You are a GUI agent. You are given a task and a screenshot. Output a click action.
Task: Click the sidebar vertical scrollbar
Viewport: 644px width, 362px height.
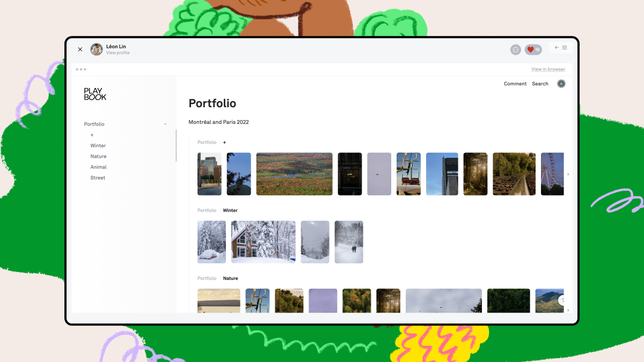pyautogui.click(x=176, y=145)
